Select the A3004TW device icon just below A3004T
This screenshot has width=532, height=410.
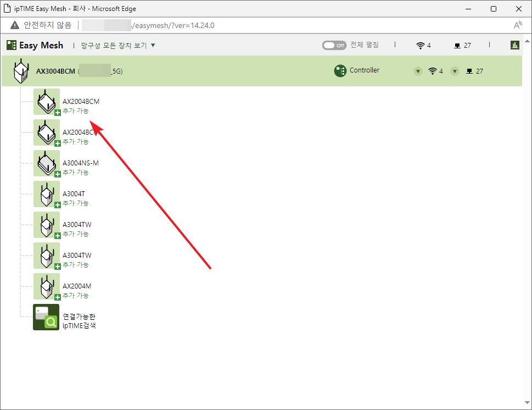pos(47,225)
